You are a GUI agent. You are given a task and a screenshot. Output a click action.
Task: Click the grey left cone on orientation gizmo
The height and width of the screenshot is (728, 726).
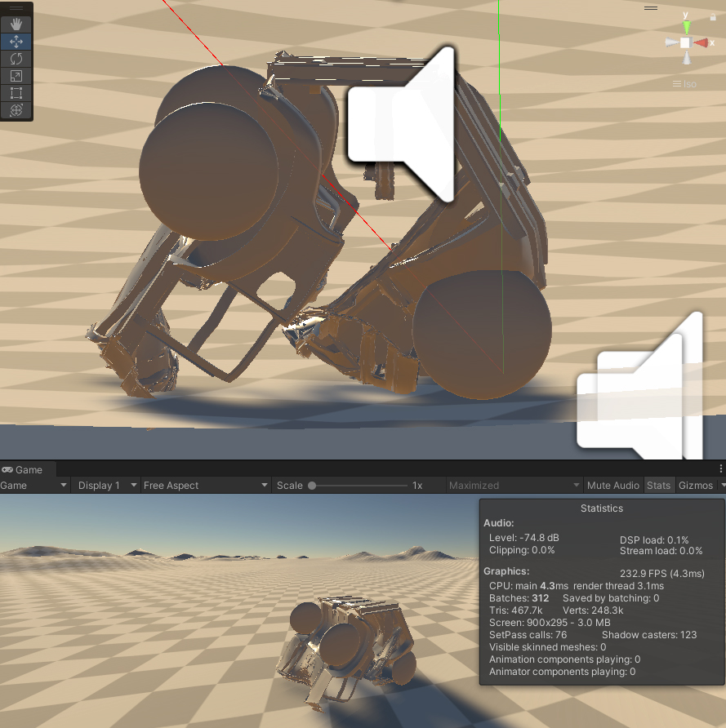tap(671, 42)
